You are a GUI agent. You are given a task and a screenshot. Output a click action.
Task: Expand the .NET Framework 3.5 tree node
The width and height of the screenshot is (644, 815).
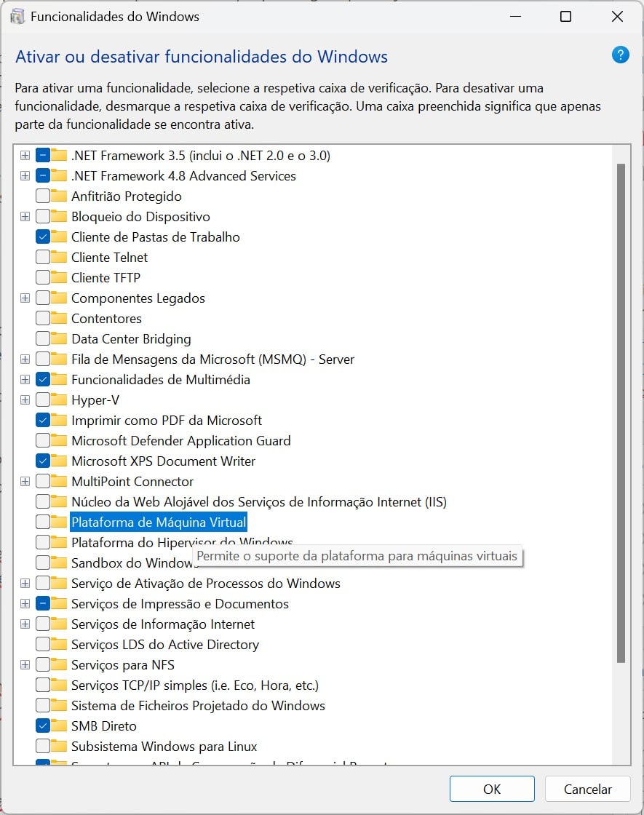(25, 156)
